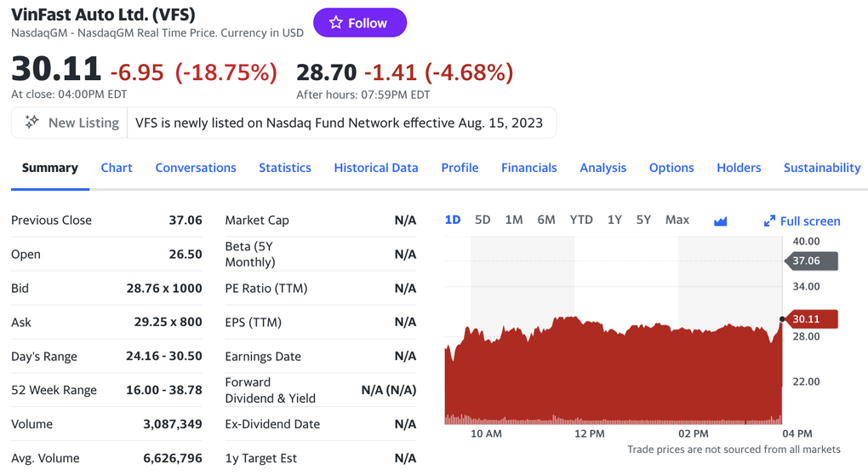Select the Analysis tab
The height and width of the screenshot is (476, 868).
coord(603,168)
